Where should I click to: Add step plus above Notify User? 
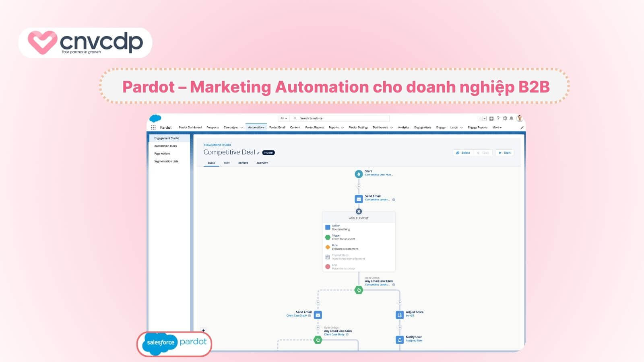[x=400, y=327]
